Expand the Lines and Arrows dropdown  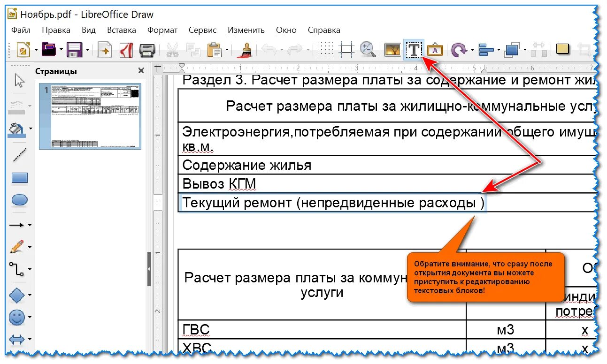point(30,225)
